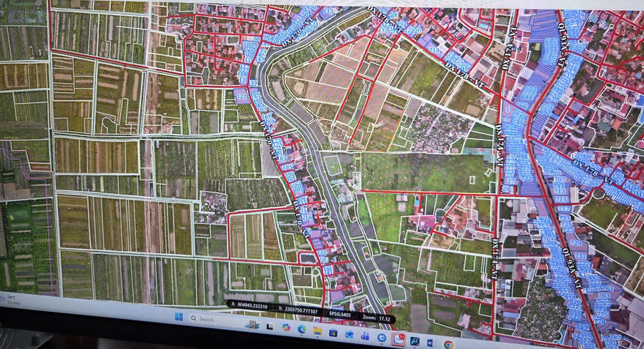This screenshot has height=349, width=644.
Task: Open the Zalo app with notification badge
Action: point(399,339)
